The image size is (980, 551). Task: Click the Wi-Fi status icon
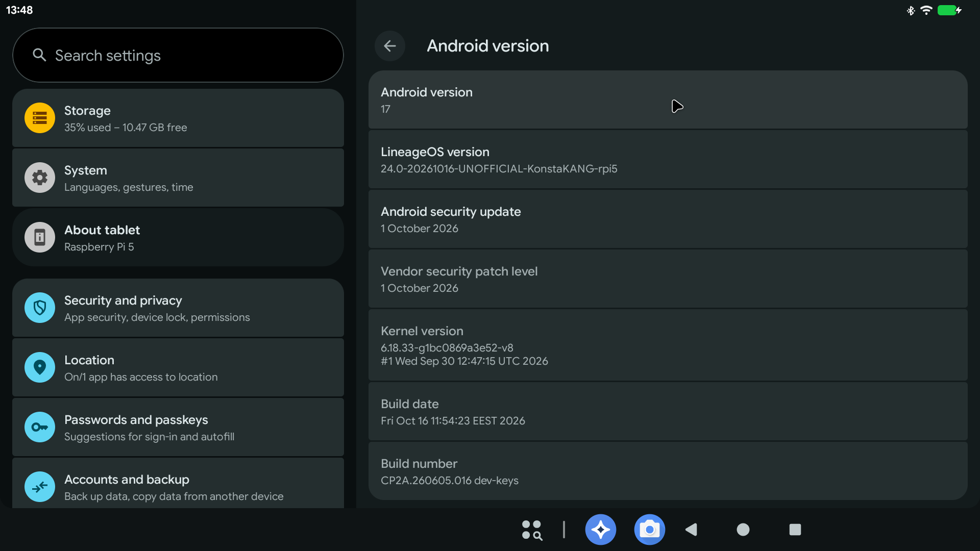click(x=926, y=10)
